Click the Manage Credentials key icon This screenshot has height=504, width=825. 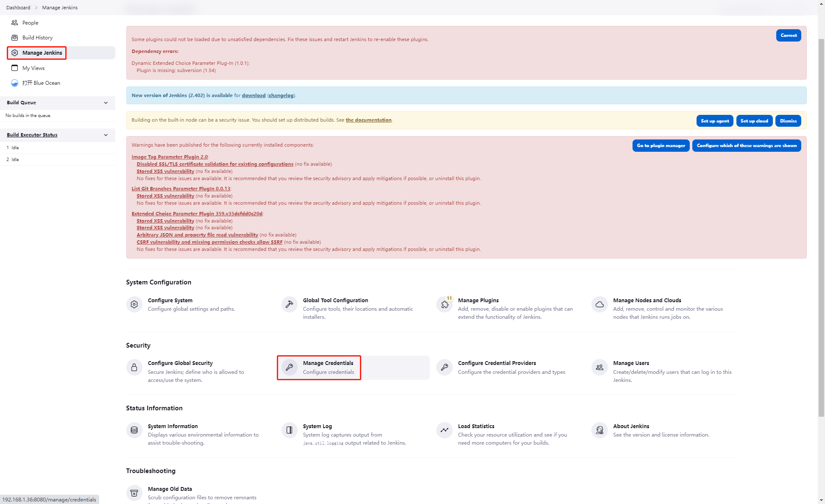click(289, 368)
